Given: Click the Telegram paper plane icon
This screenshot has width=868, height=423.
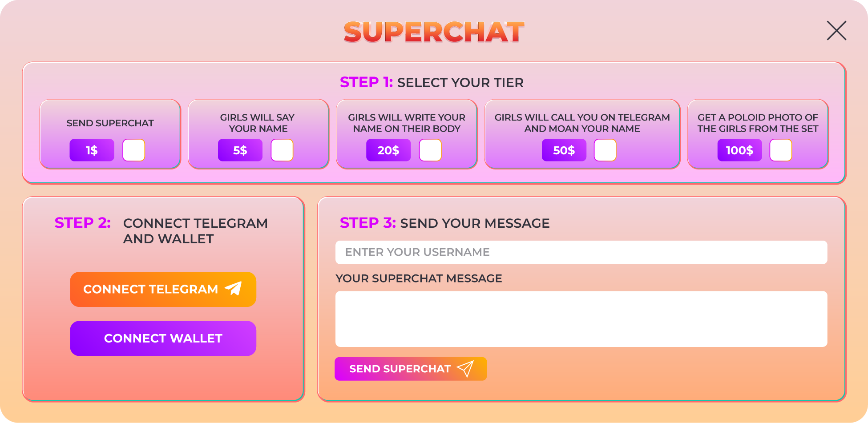Looking at the screenshot, I should pyautogui.click(x=234, y=288).
